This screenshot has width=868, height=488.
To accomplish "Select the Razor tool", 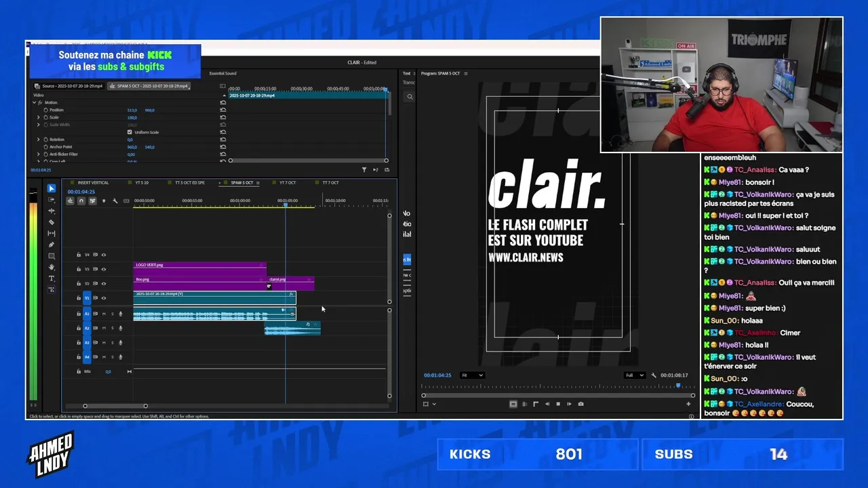I will (52, 222).
